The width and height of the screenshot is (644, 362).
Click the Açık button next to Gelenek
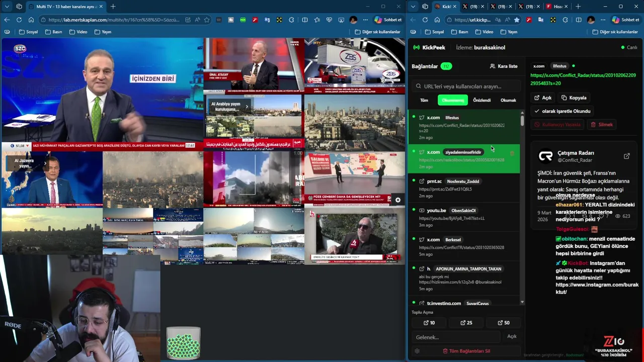click(x=512, y=336)
